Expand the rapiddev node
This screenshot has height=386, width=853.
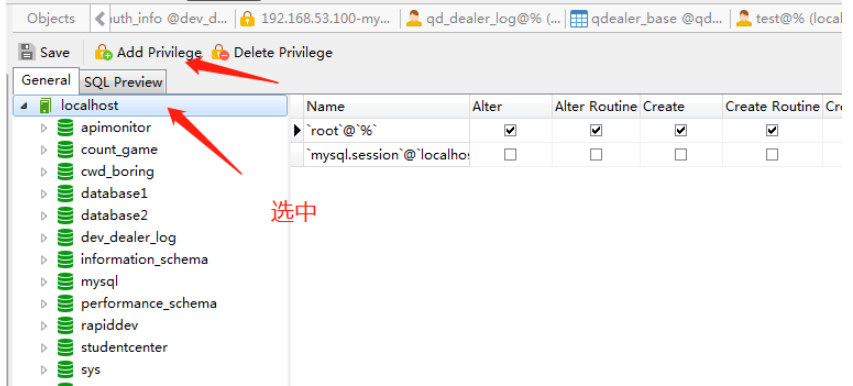[x=44, y=326]
